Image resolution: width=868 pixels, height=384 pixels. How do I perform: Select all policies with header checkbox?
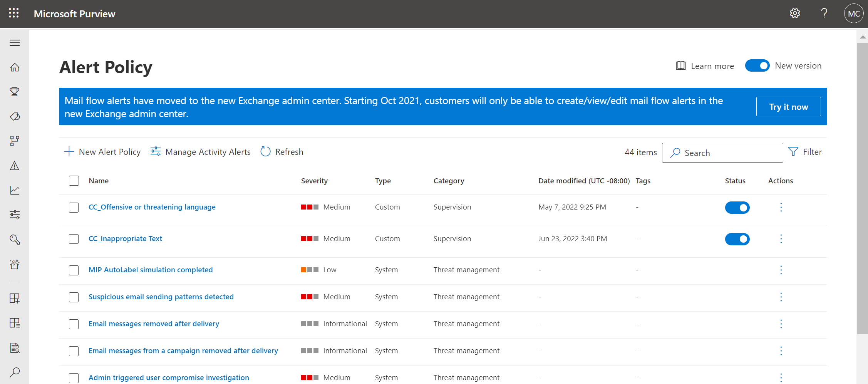[74, 181]
